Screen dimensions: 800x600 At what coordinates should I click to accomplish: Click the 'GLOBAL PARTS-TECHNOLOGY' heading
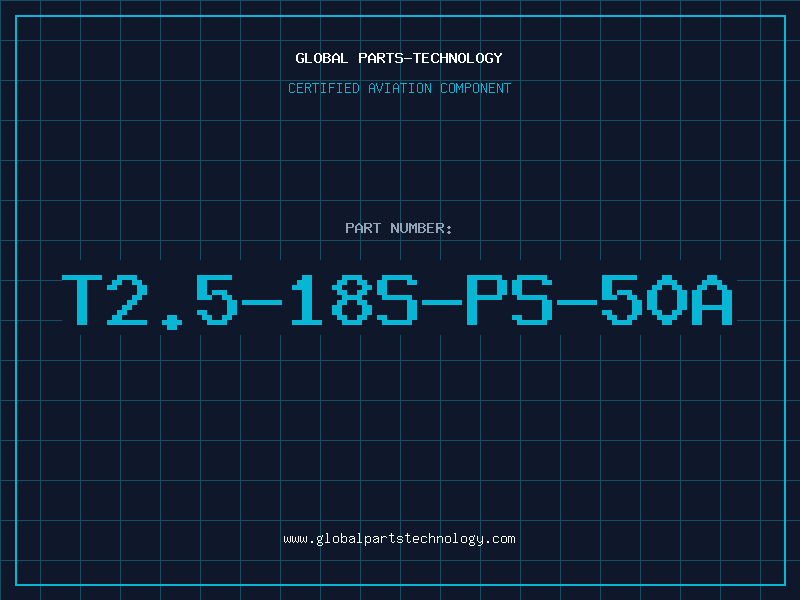point(399,58)
